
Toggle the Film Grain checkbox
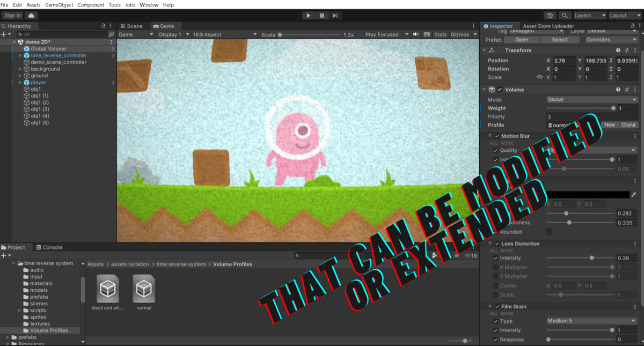497,307
